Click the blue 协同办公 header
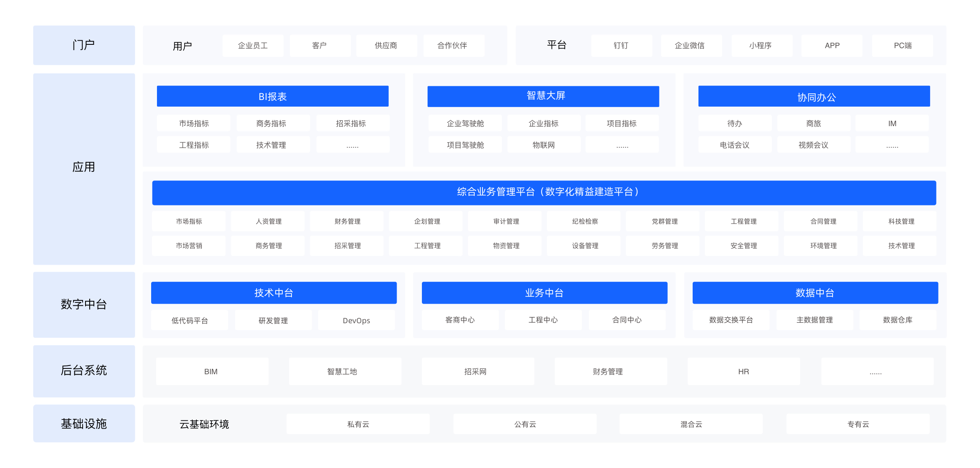The width and height of the screenshot is (980, 468). [x=814, y=96]
